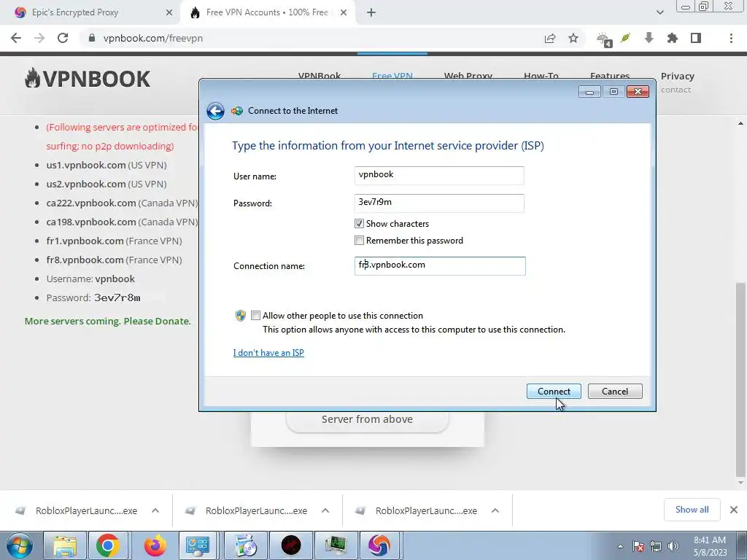This screenshot has height=560, width=747.
Task: Bookmark this page with star icon
Action: tap(573, 38)
